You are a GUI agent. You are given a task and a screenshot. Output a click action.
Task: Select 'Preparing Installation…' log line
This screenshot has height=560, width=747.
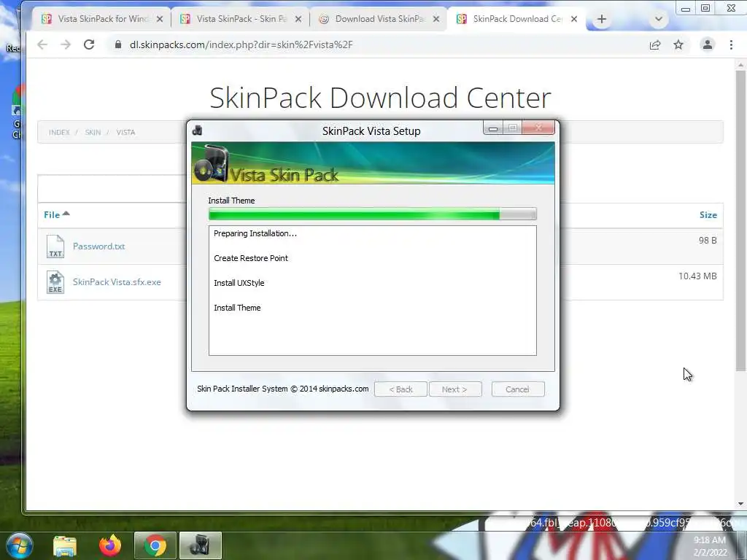pyautogui.click(x=255, y=233)
